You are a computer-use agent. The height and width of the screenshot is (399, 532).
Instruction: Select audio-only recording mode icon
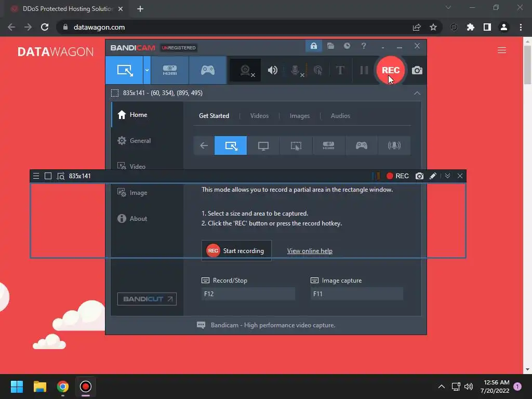click(394, 145)
